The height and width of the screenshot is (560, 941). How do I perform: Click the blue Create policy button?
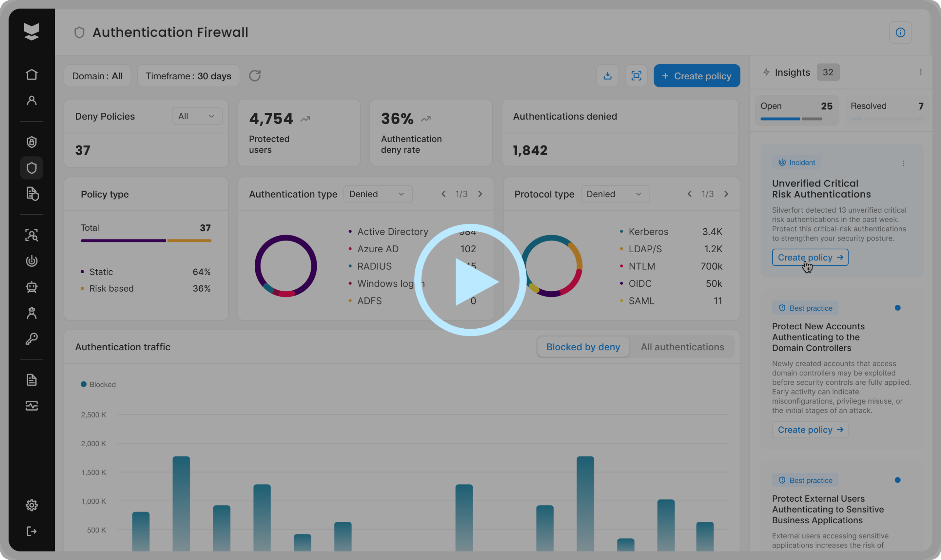coord(697,76)
